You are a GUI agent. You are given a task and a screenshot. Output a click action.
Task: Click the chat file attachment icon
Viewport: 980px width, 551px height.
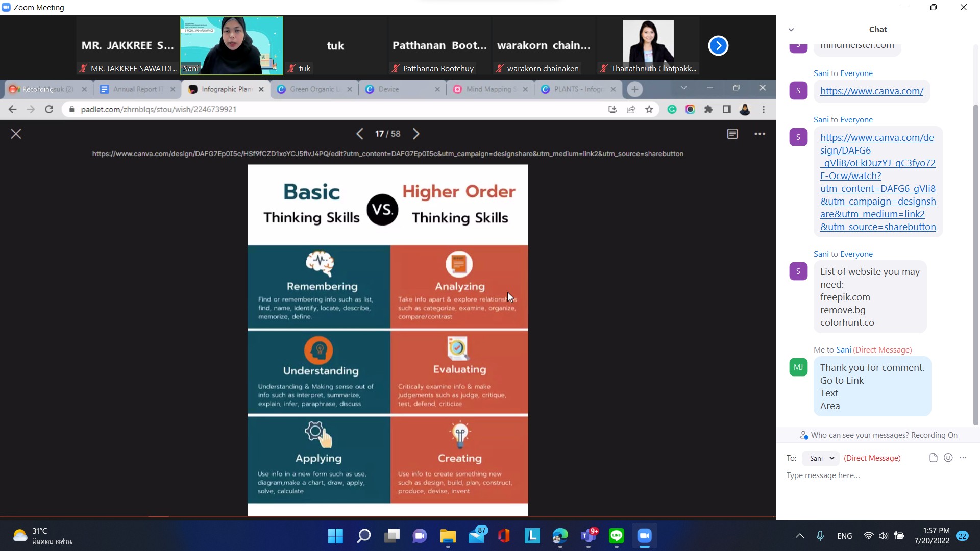(x=933, y=458)
